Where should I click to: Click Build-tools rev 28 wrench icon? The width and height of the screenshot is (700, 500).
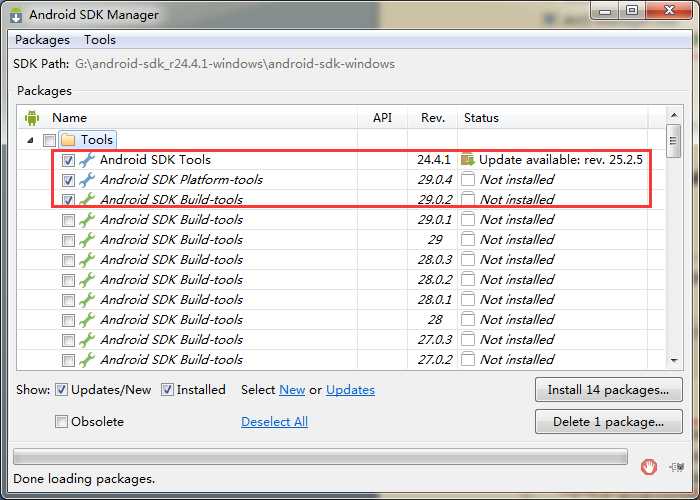point(87,320)
